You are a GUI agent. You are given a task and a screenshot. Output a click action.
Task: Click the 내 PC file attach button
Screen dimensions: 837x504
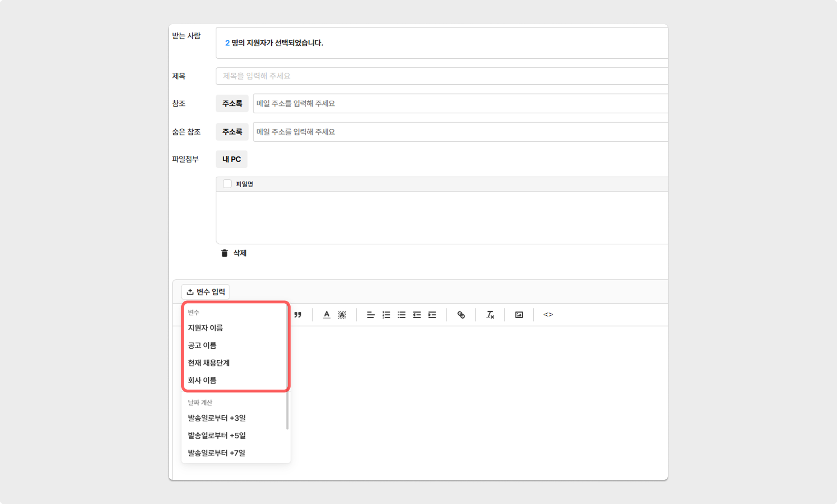click(x=232, y=159)
